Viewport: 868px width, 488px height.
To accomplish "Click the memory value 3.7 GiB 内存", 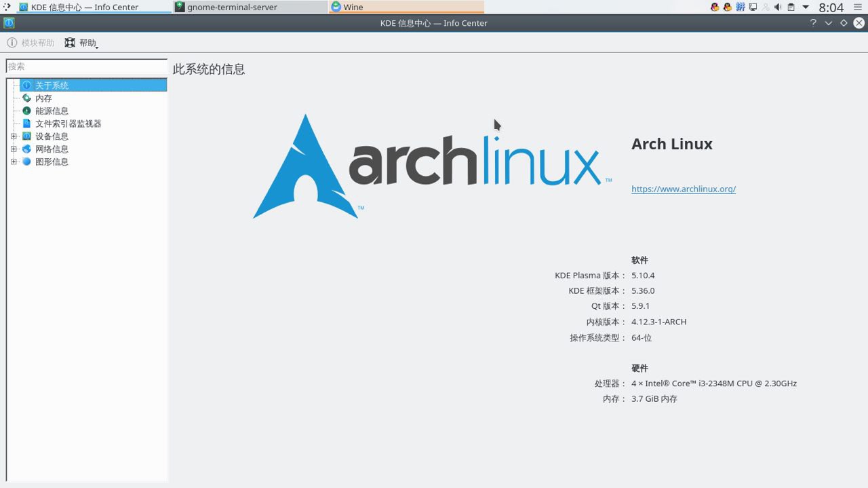I will [x=654, y=398].
